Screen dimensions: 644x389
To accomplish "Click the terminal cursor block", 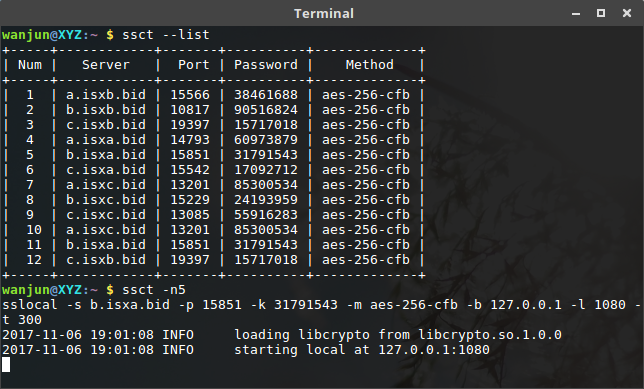I will point(6,365).
